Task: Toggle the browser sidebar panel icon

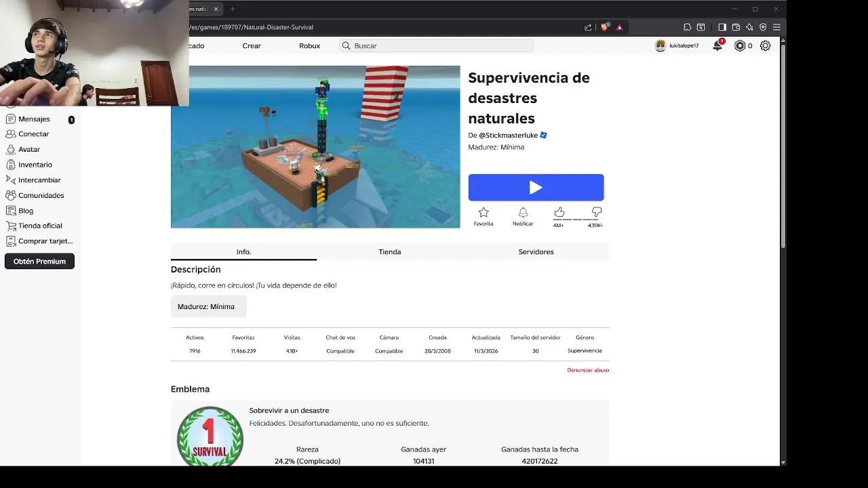Action: tap(722, 27)
